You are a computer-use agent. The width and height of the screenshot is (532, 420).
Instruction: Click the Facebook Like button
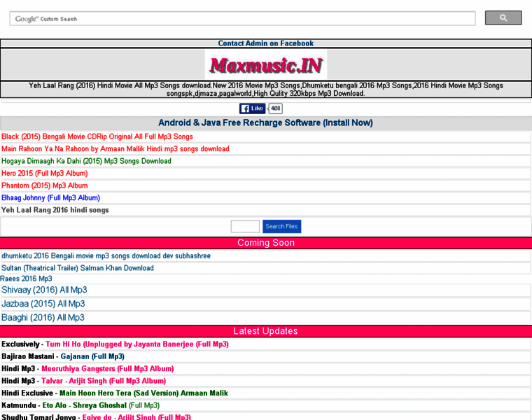pyautogui.click(x=252, y=108)
